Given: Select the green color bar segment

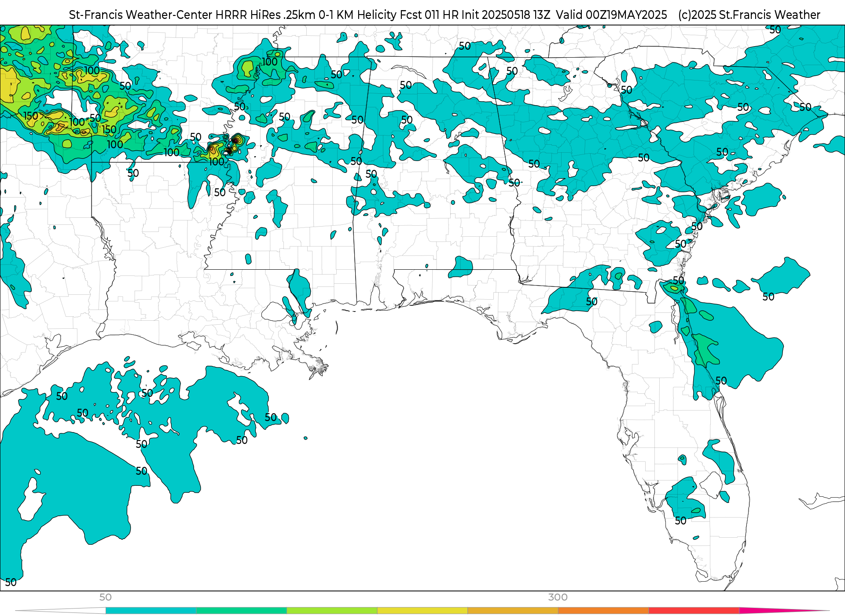Looking at the screenshot, I should [242, 610].
